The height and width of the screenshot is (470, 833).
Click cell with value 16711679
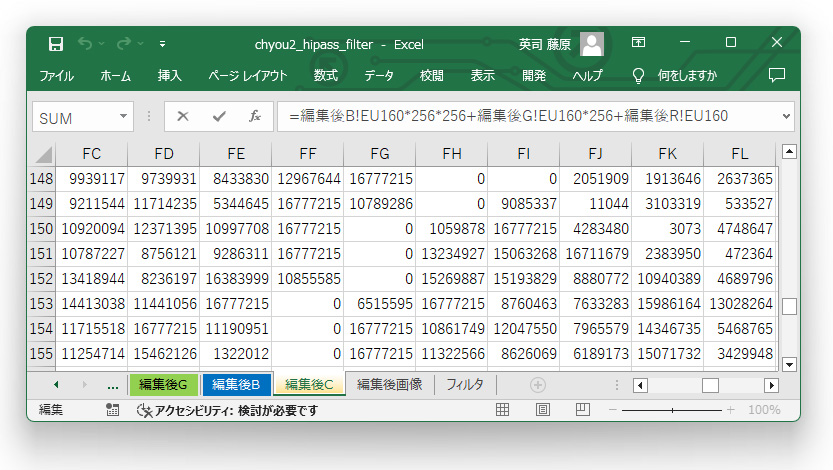click(x=596, y=254)
